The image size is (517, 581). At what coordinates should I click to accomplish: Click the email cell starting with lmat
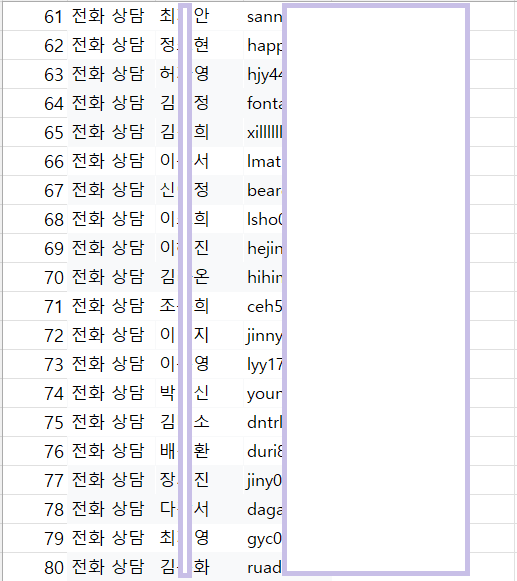point(264,161)
